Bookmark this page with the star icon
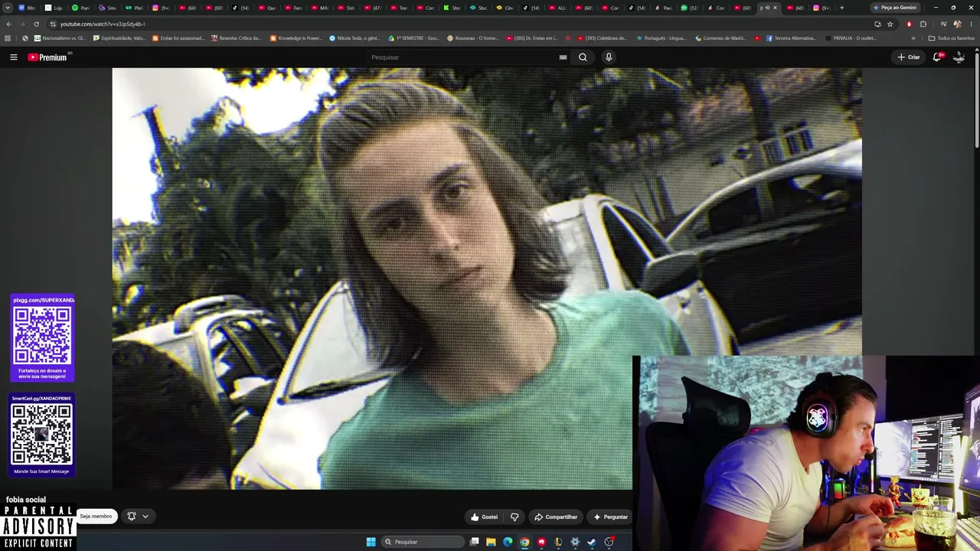This screenshot has width=980, height=551. click(x=890, y=24)
